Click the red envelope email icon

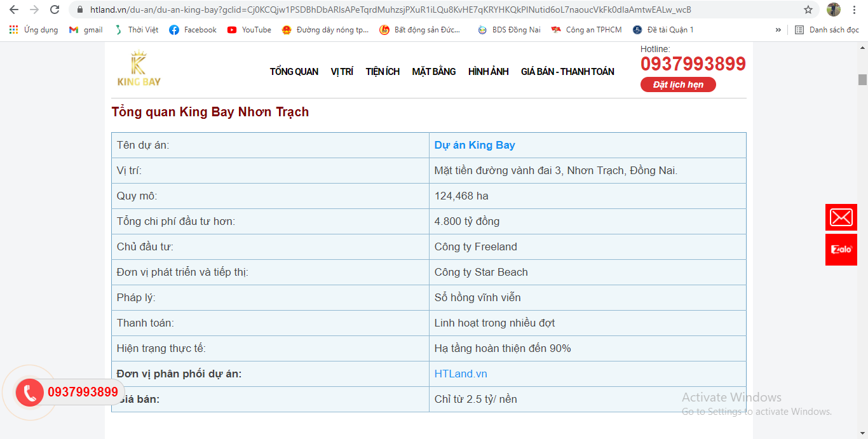tap(841, 217)
